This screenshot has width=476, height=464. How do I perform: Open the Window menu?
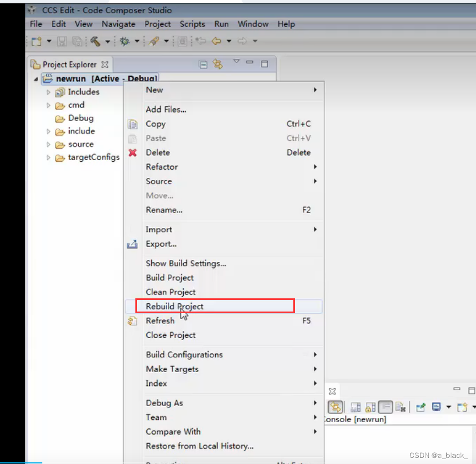(x=253, y=24)
